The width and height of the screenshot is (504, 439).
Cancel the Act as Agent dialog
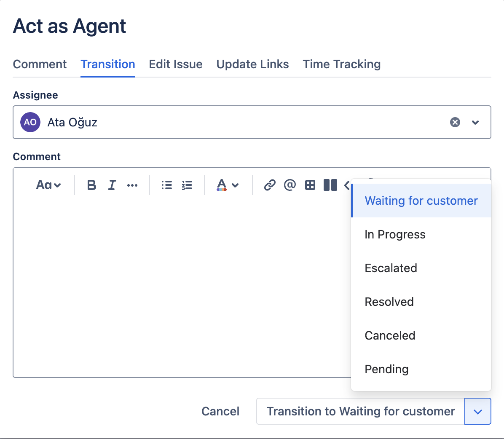[220, 411]
